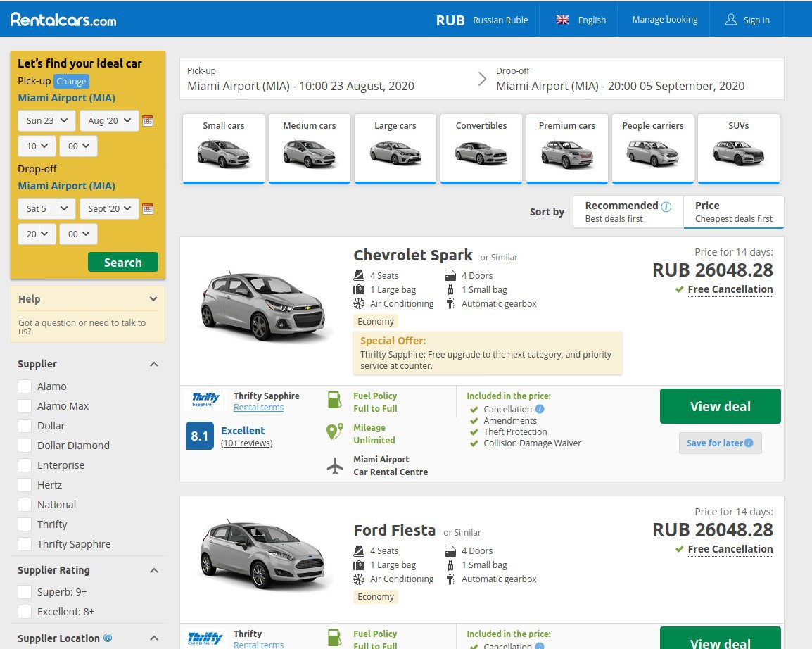Click mileage map pin icon
Viewport: 812px width, 649px height.
coord(334,431)
